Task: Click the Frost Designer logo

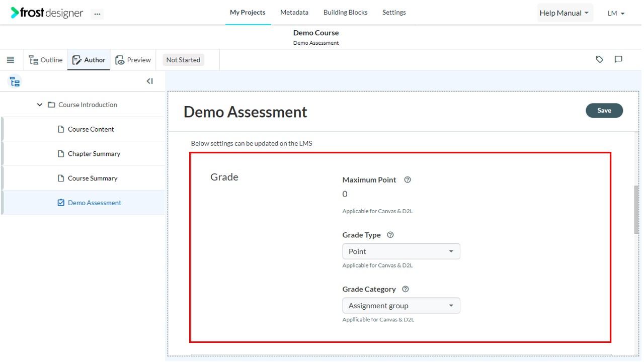Action: tap(47, 13)
